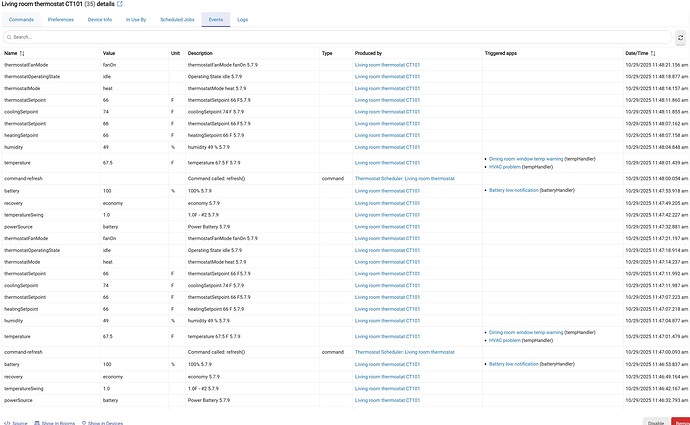Screen dimensions: 690x425
Task: Open the table options icon right of search
Action: click(681, 36)
